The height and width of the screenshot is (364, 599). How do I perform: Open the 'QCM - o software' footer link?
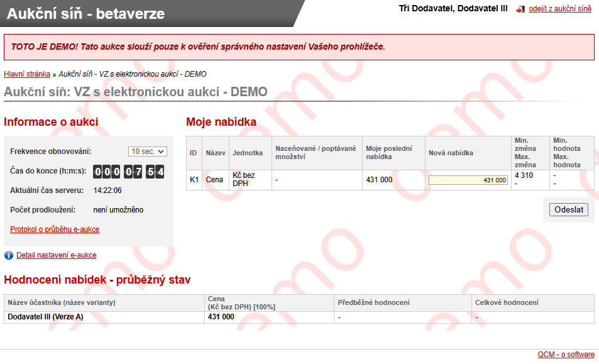(566, 355)
